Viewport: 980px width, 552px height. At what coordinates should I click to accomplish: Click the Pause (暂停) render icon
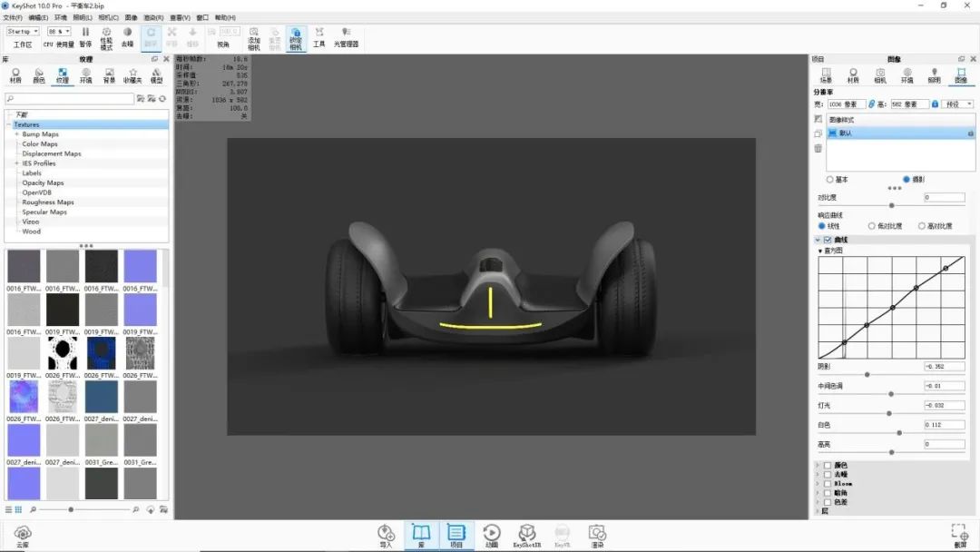point(85,35)
